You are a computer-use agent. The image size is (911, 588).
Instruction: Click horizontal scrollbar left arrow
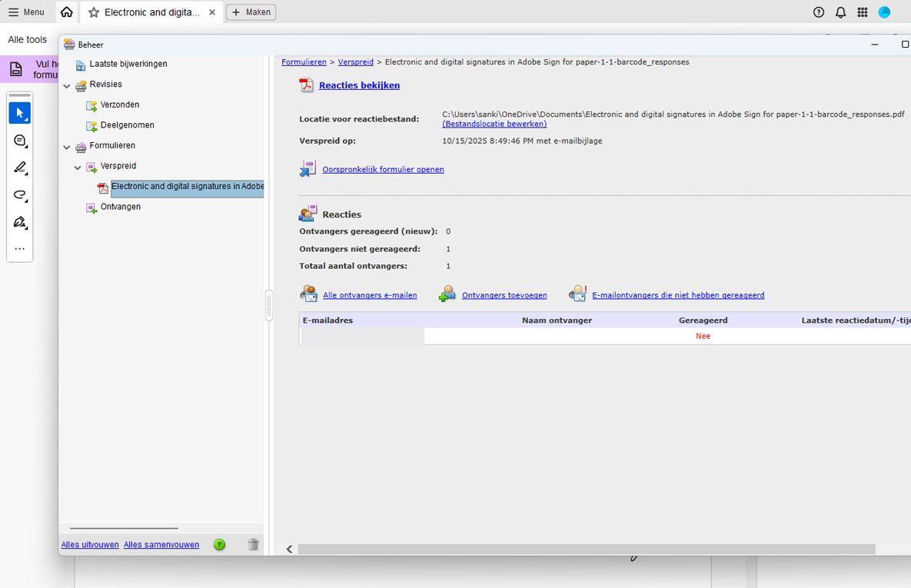click(x=289, y=549)
